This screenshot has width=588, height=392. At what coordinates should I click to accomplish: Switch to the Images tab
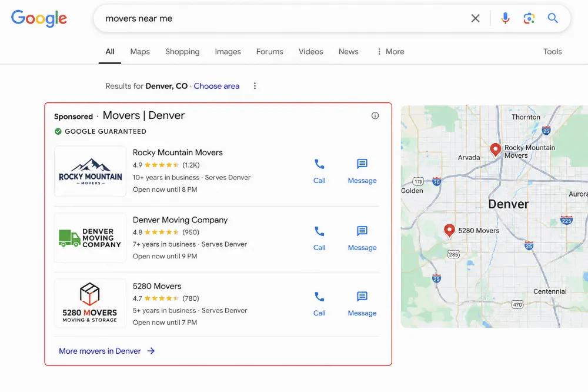tap(228, 52)
